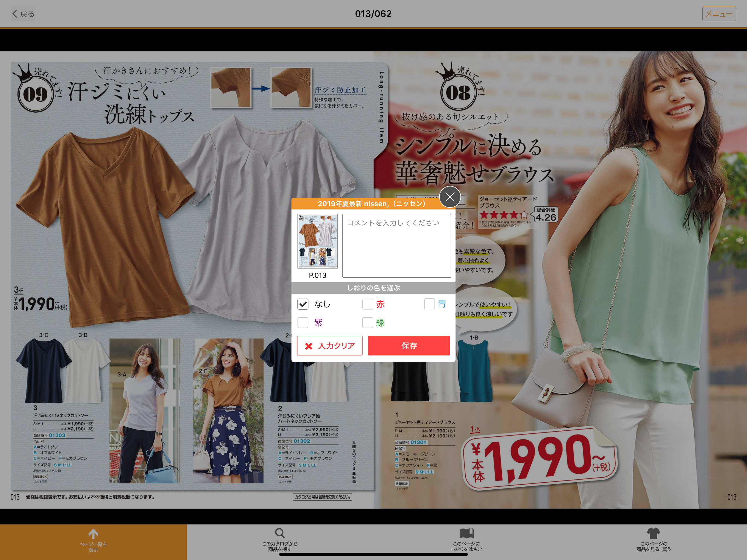This screenshot has width=747, height=560.
Task: Click the 汗ジミ防止加工 caption
Action: pos(340,90)
